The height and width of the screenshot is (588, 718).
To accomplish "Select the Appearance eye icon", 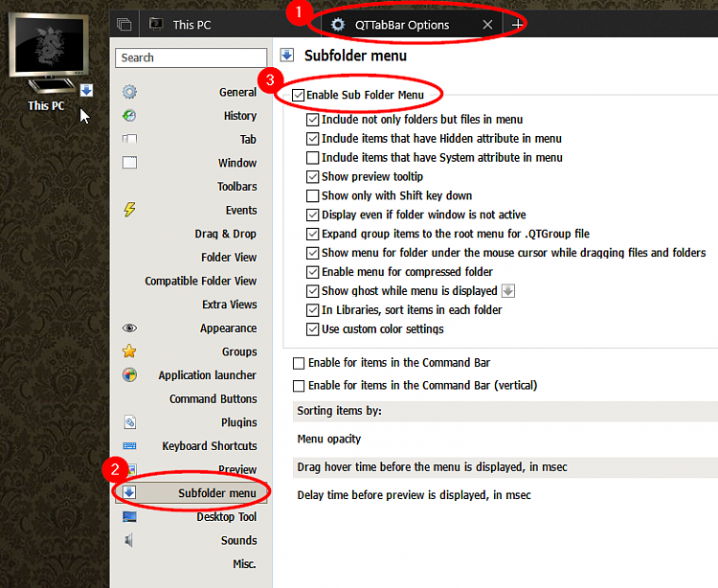I will 129,328.
